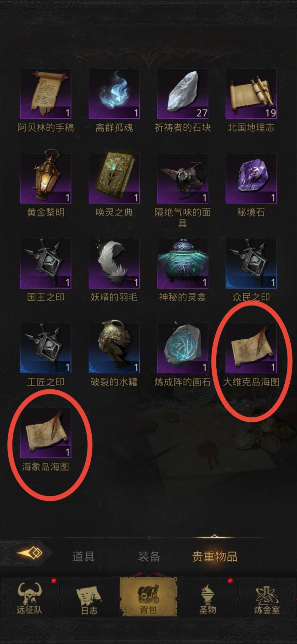Open the 祈祷者的石块 stone item

183,94
